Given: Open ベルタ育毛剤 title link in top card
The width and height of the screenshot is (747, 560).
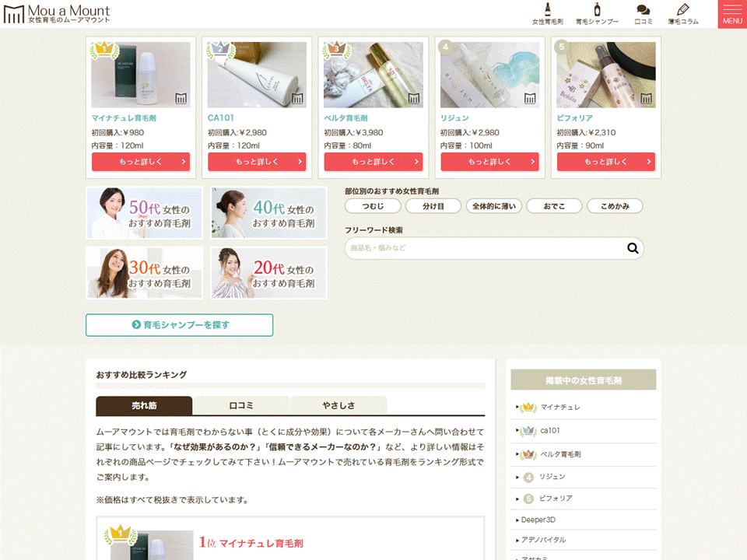Looking at the screenshot, I should [x=345, y=118].
